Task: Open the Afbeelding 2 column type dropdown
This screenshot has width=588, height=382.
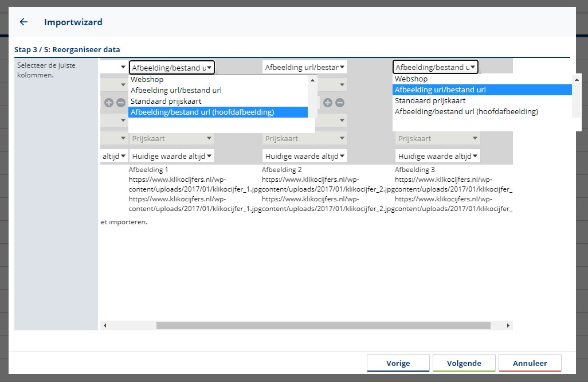Action: click(x=305, y=68)
